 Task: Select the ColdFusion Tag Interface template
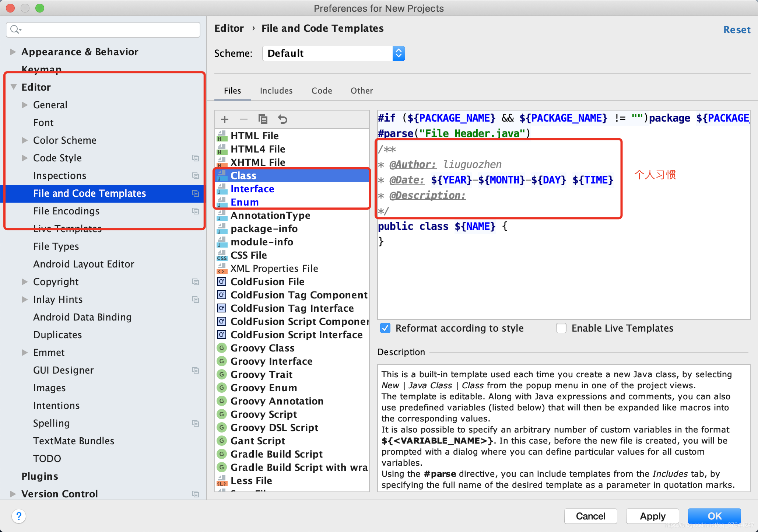point(292,308)
